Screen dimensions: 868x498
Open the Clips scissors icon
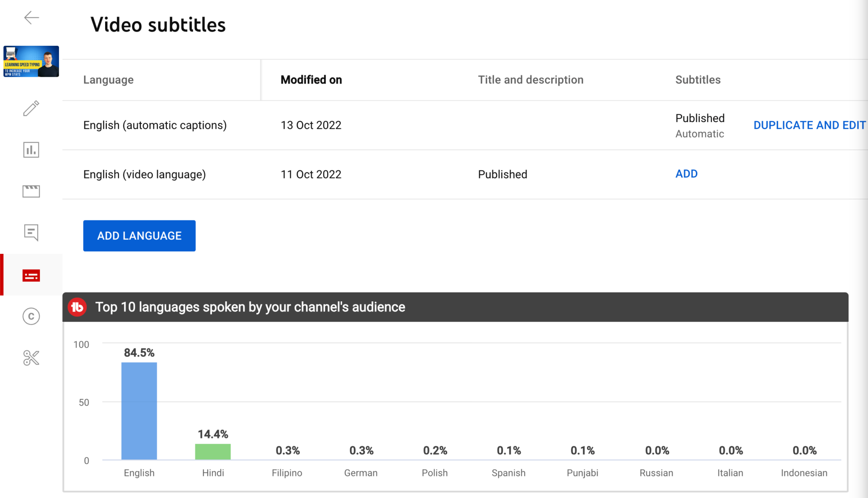(31, 358)
